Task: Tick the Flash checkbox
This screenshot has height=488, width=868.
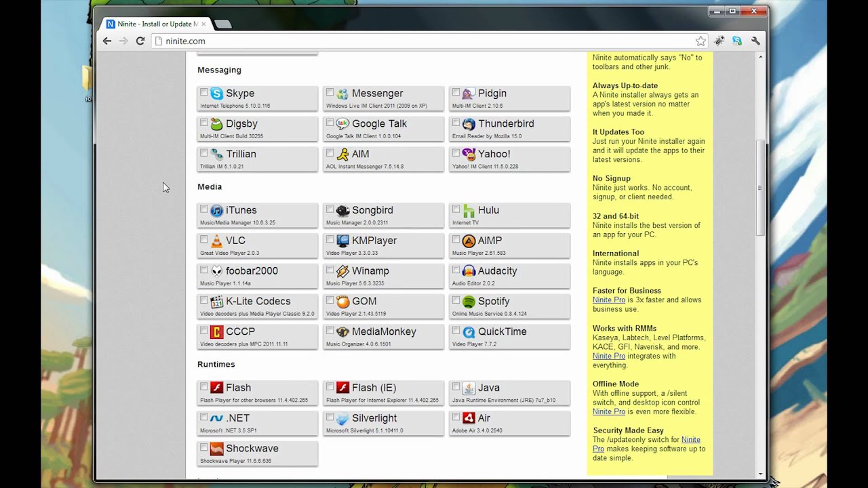Action: point(203,386)
